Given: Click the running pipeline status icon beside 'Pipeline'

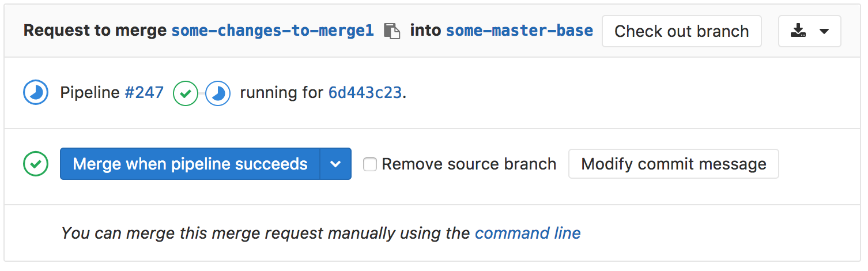Looking at the screenshot, I should pos(36,93).
